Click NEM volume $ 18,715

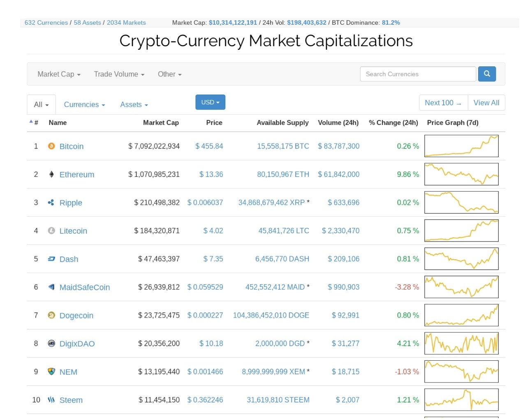point(346,371)
